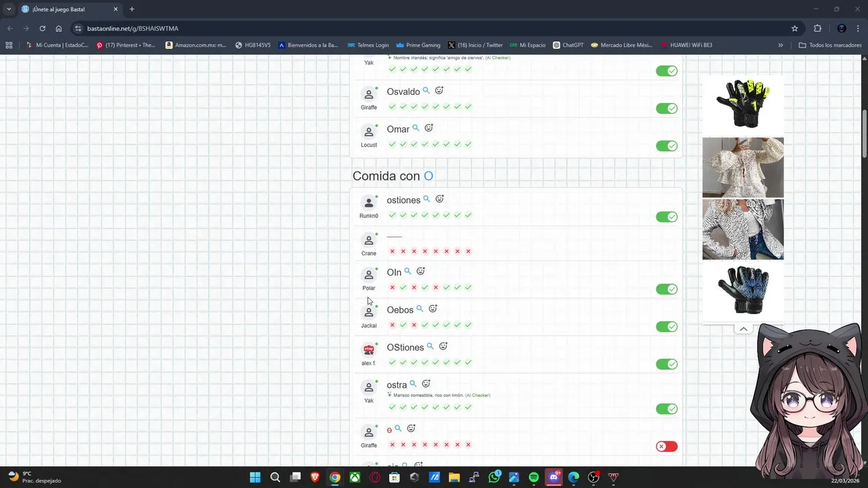868x488 pixels.
Task: Reload the page with the refresh button
Action: coord(42,28)
